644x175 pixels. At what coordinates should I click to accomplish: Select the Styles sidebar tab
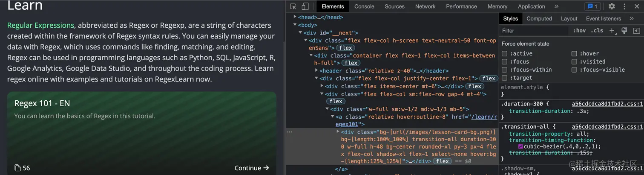510,19
